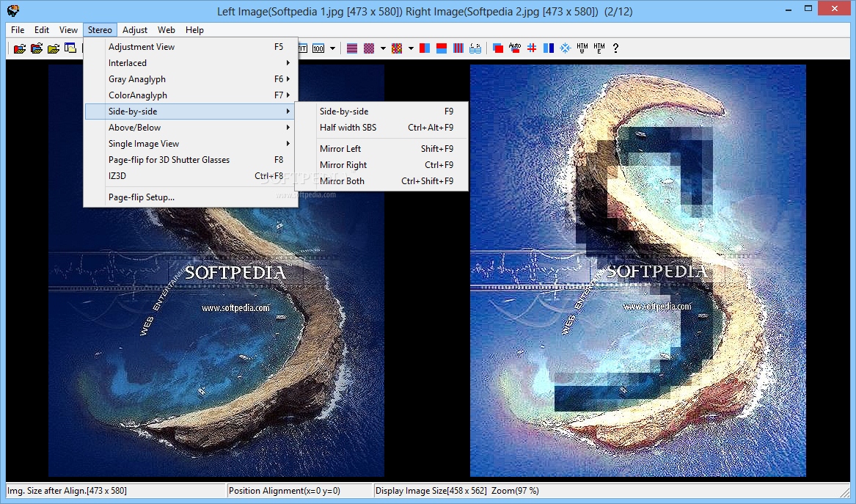Viewport: 856px width, 504px height.
Task: Click the HTM E export icon
Action: (x=599, y=48)
